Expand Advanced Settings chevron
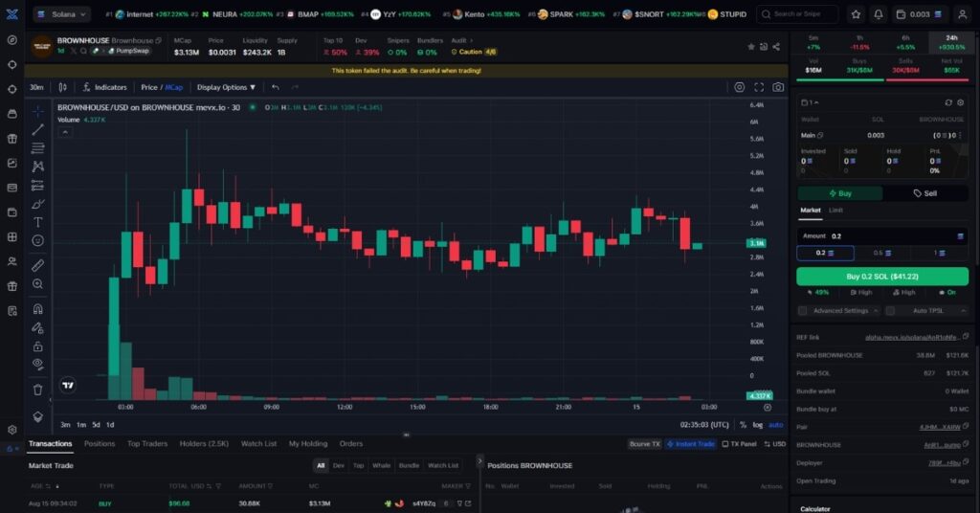The image size is (980, 513). [x=876, y=310]
